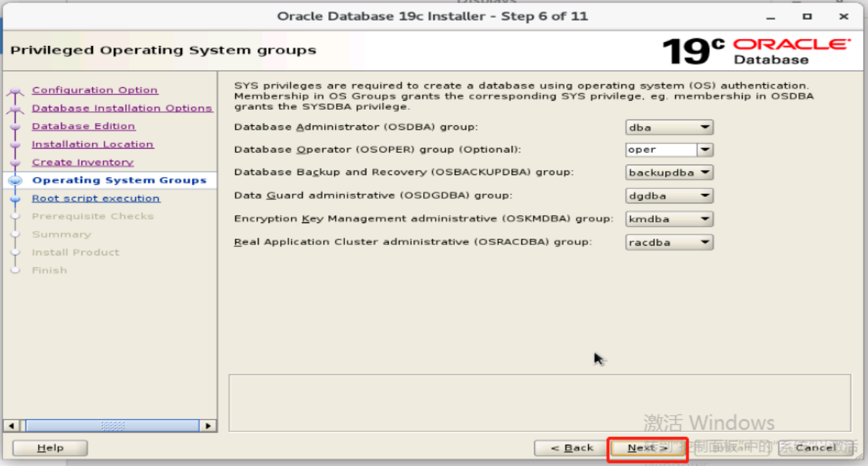Image resolution: width=868 pixels, height=466 pixels.
Task: Go to Database Installation Options step
Action: pos(122,108)
